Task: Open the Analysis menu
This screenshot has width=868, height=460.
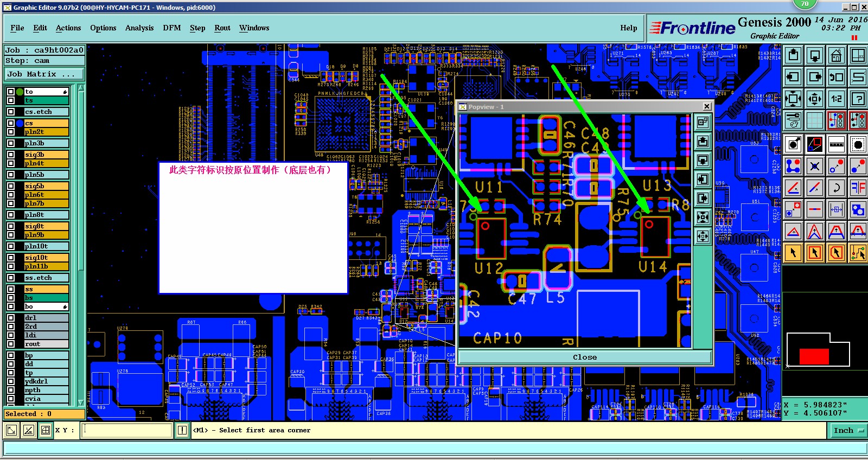Action: pyautogui.click(x=139, y=28)
